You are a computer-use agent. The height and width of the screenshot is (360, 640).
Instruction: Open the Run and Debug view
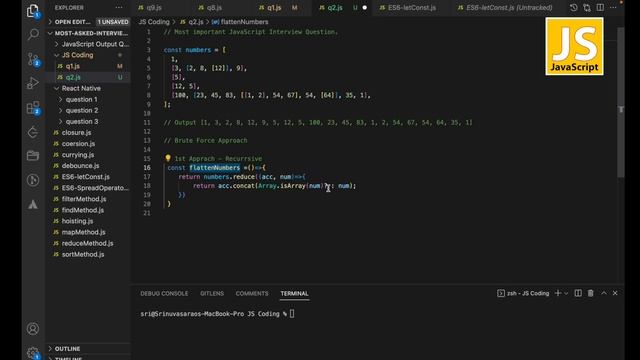click(33, 83)
